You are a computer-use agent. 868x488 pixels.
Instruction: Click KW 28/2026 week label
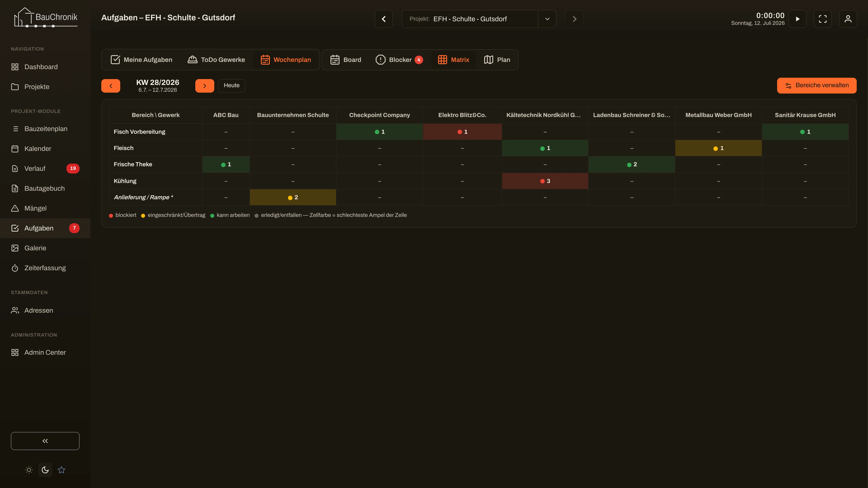point(158,82)
